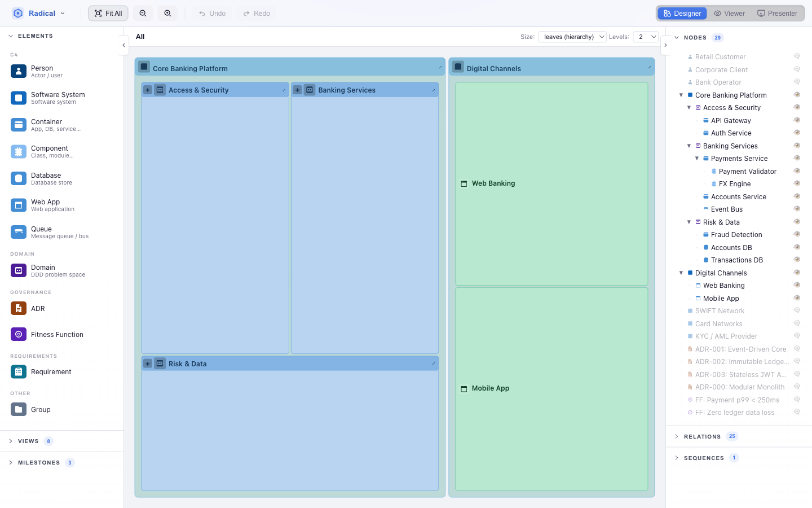Screen dimensions: 812x508
Task: Click the zoom out magnifier icon
Action: pos(143,14)
